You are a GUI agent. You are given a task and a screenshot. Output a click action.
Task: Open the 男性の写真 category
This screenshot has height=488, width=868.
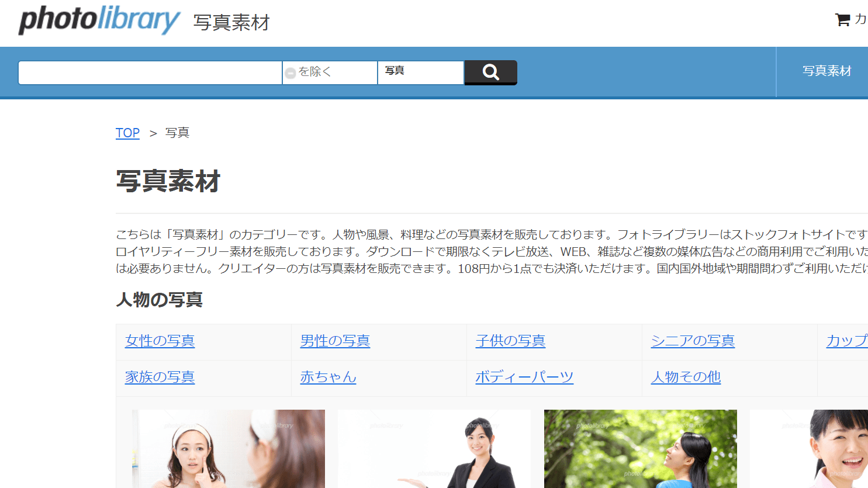334,341
